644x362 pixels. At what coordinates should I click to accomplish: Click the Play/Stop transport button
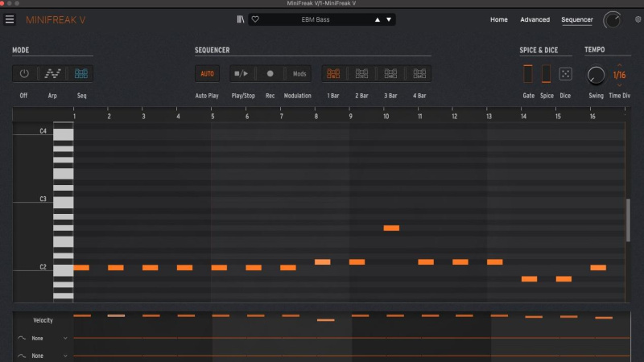click(x=241, y=73)
